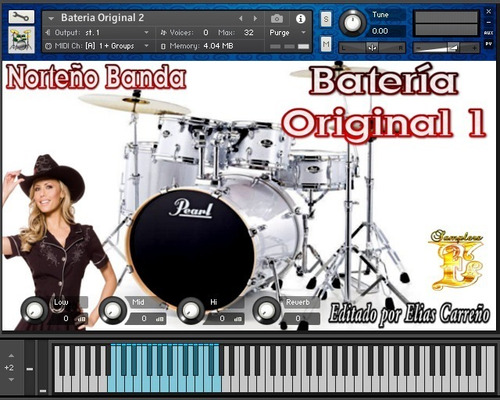Click the Low label

[x=61, y=302]
